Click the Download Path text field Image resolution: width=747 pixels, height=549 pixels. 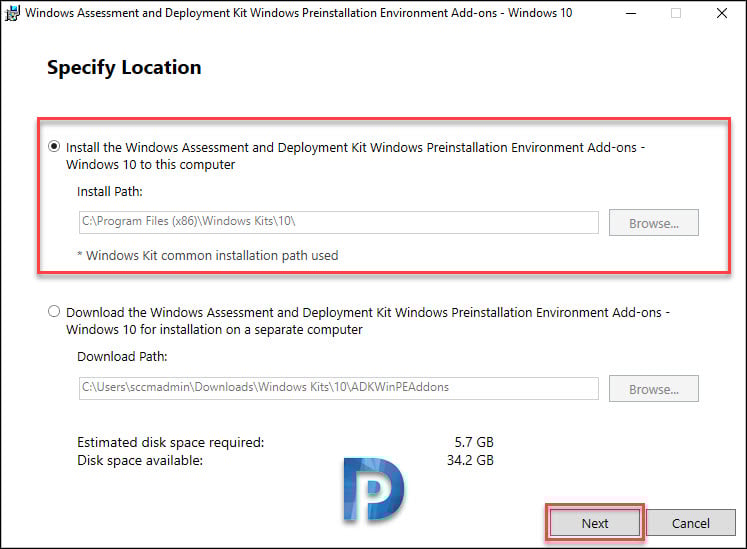click(x=339, y=388)
